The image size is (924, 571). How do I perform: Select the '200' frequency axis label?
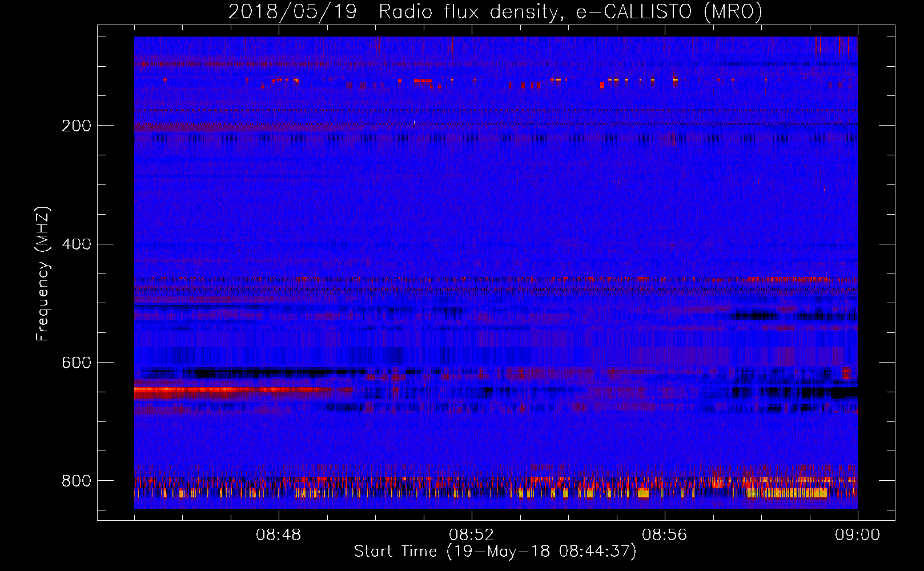tap(76, 126)
